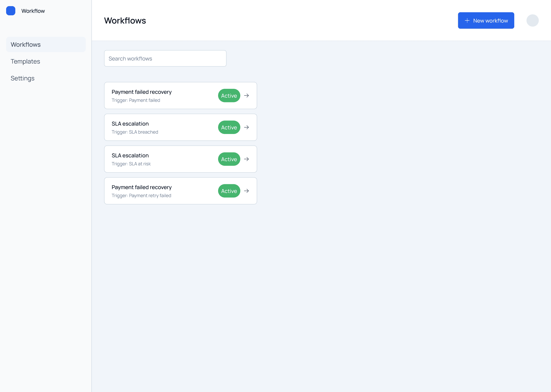The image size is (551, 392).
Task: Focus the Search workflows field
Action: click(x=165, y=58)
